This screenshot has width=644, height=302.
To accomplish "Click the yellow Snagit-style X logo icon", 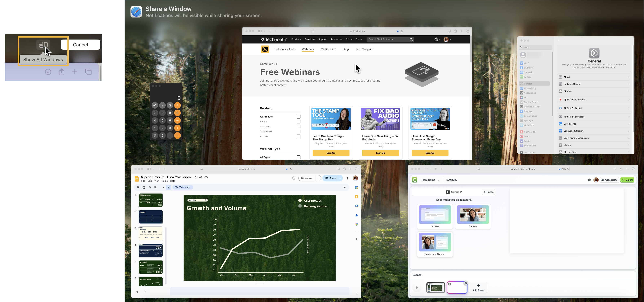I will (x=265, y=49).
